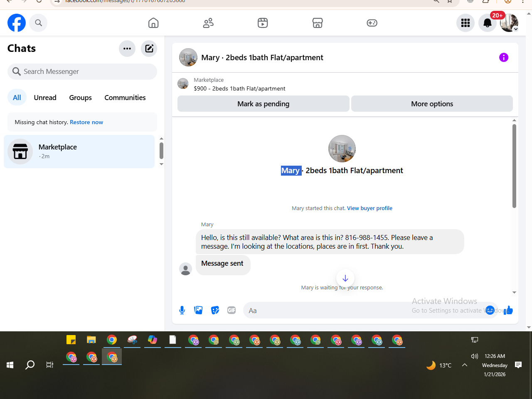Open the Friends icon in top navigation
Viewport: 532px width, 399px height.
coord(208,23)
